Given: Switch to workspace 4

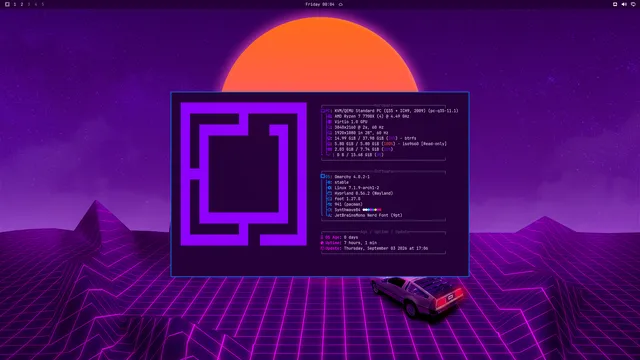Looking at the screenshot, I should click(x=36, y=4).
